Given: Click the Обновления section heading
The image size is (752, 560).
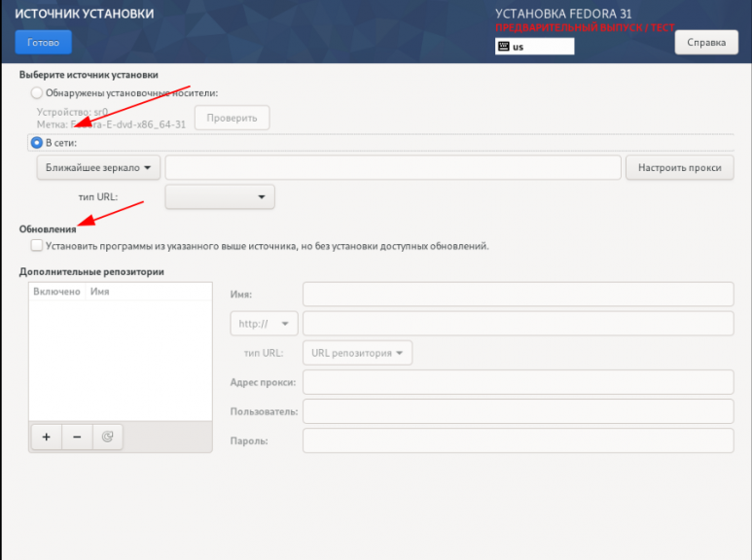Looking at the screenshot, I should [x=48, y=229].
